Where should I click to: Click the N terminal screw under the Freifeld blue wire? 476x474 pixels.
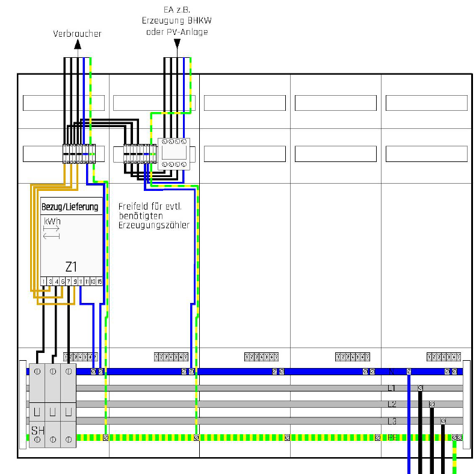191,371
